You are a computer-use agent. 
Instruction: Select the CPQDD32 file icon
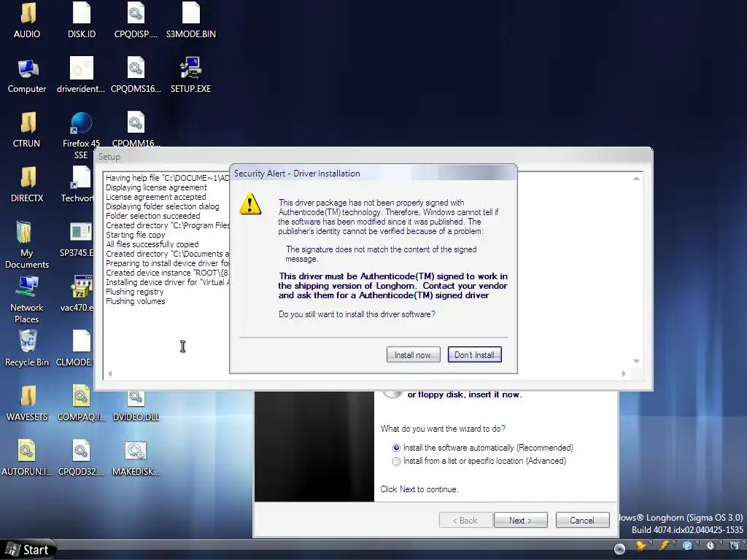tap(81, 458)
